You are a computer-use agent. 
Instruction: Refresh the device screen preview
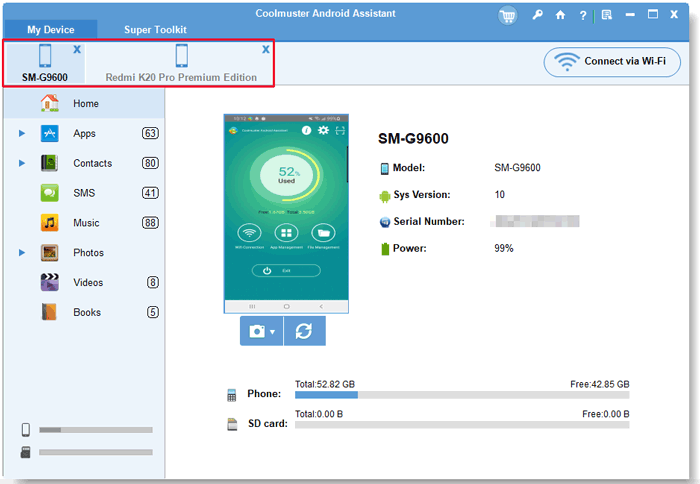[304, 331]
